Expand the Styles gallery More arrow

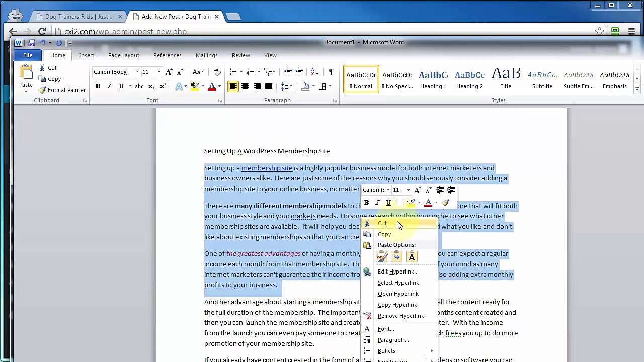point(637,89)
